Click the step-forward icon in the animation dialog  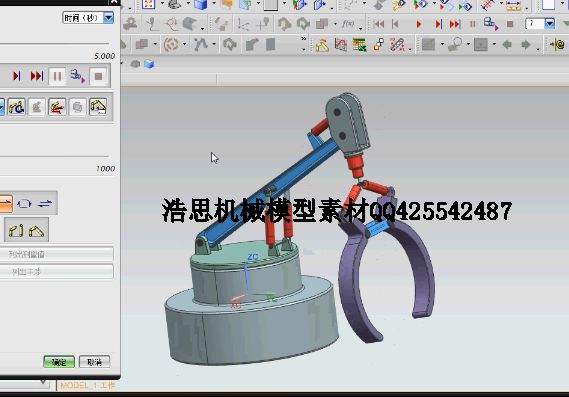16,76
